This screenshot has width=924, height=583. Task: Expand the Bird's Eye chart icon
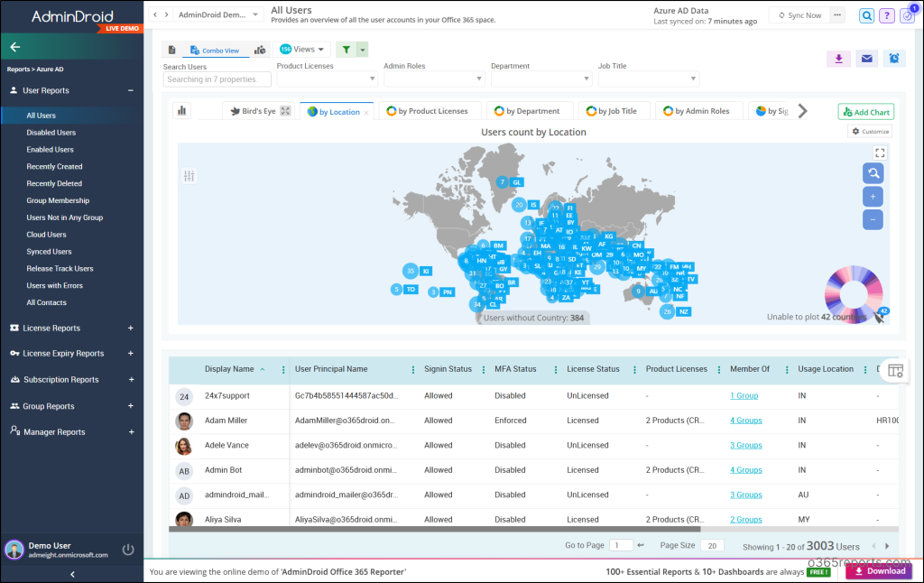click(x=285, y=111)
